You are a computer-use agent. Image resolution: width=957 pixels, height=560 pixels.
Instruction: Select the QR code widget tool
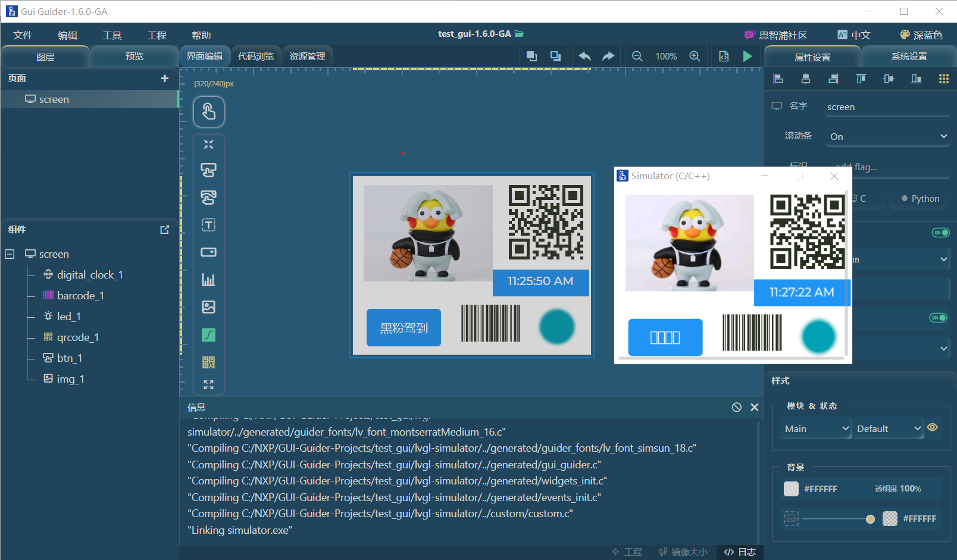[208, 362]
